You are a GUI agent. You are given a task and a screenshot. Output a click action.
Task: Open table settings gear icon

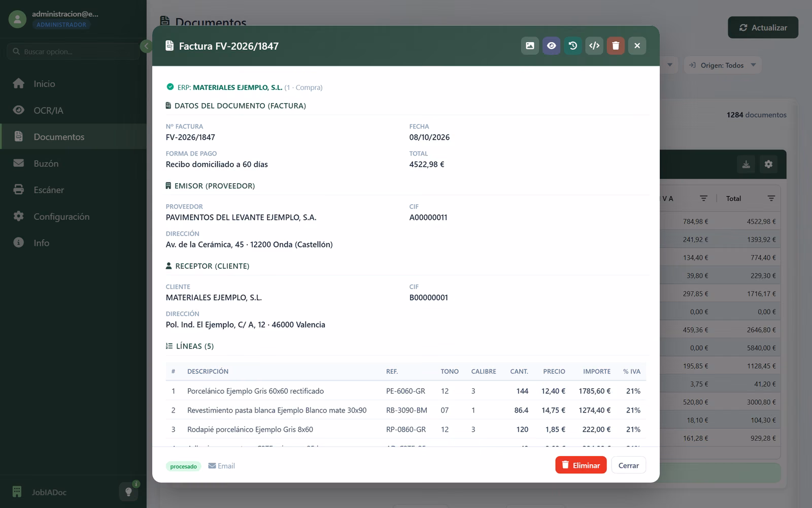point(768,164)
